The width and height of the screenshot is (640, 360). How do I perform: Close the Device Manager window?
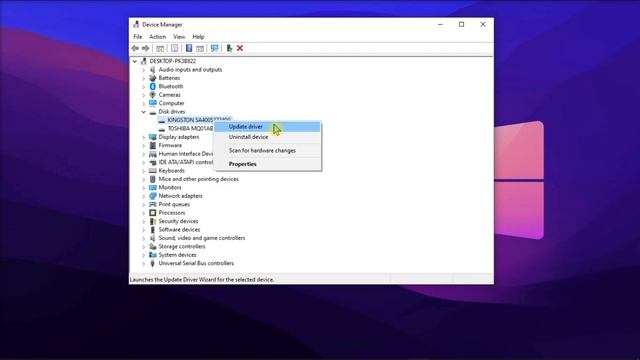[x=483, y=24]
